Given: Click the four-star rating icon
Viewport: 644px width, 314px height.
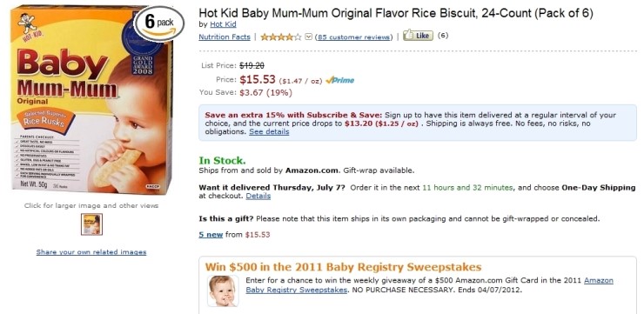Looking at the screenshot, I should pyautogui.click(x=283, y=37).
